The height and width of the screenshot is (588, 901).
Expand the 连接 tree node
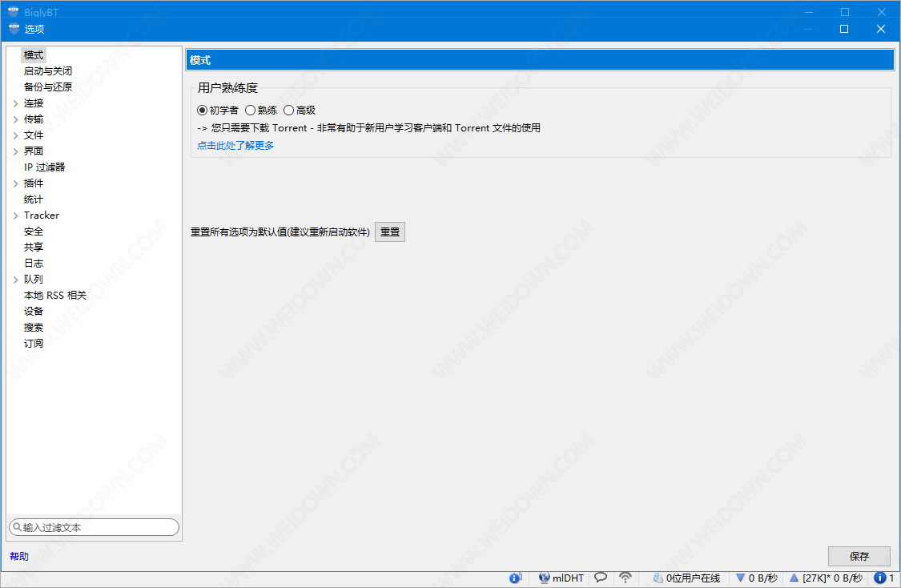[x=15, y=103]
